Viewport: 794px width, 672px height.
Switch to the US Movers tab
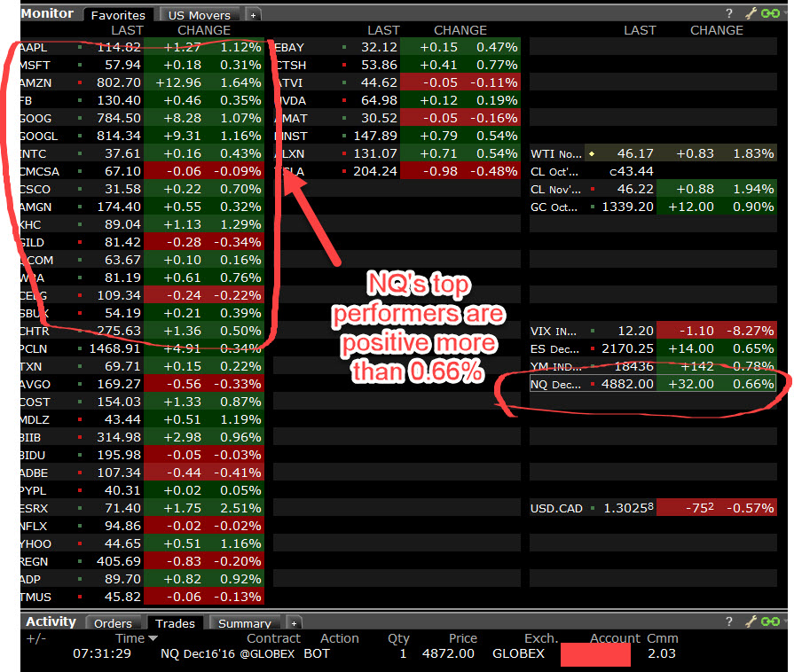point(199,15)
